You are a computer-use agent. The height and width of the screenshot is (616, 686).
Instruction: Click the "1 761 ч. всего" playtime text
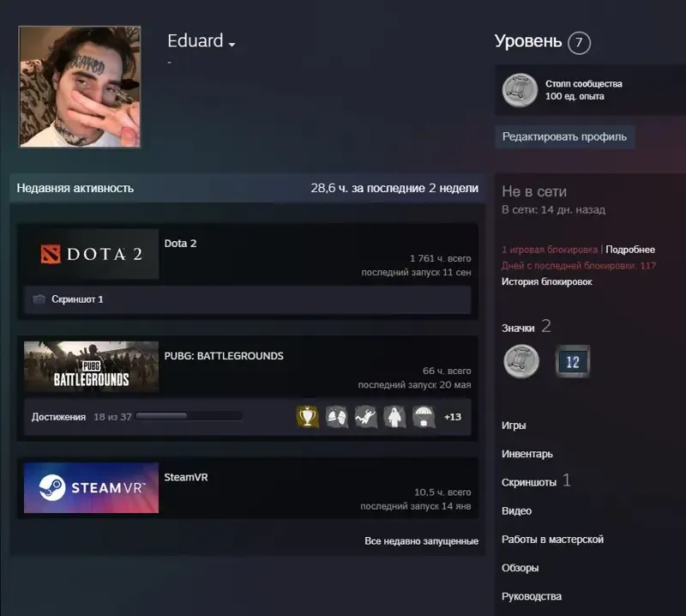(x=440, y=258)
